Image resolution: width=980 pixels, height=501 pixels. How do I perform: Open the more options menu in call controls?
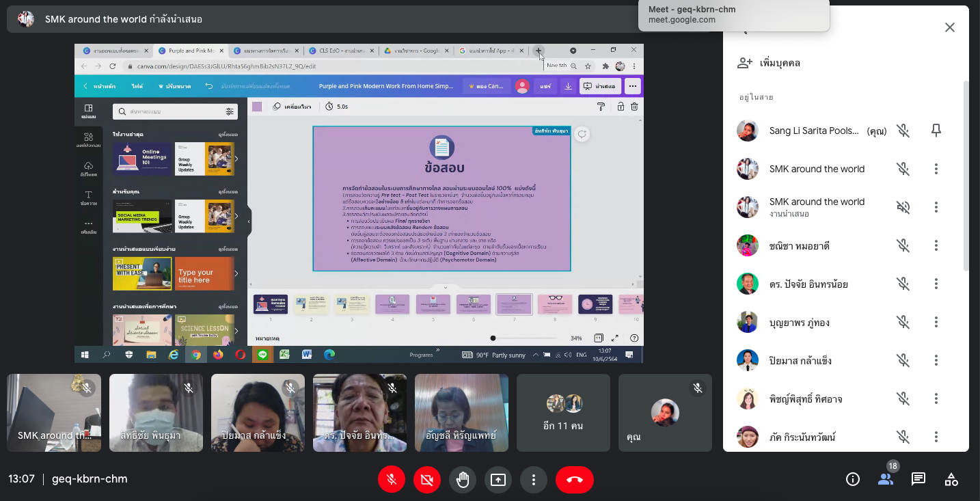[534, 480]
